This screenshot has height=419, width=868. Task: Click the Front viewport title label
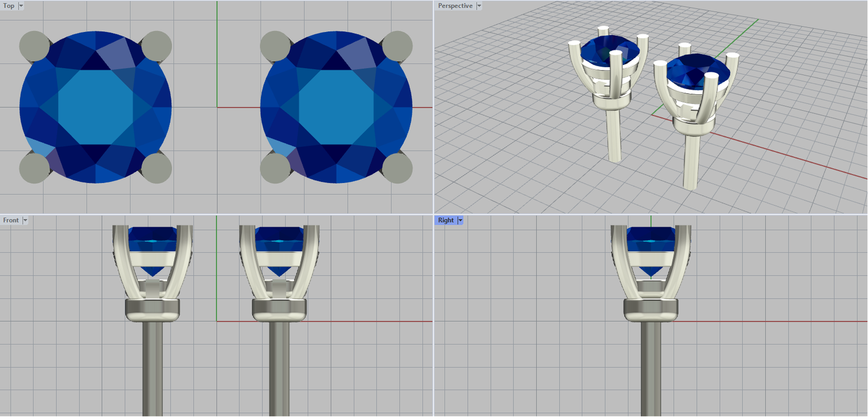tap(10, 220)
